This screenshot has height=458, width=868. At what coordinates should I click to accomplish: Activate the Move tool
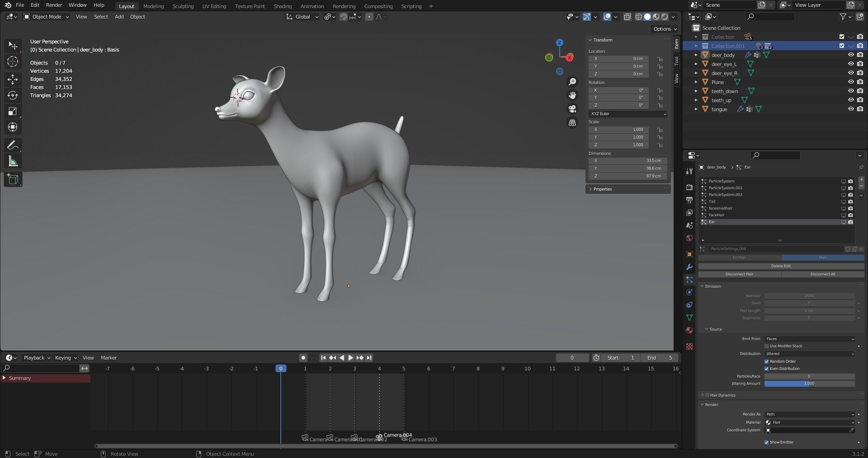click(13, 79)
